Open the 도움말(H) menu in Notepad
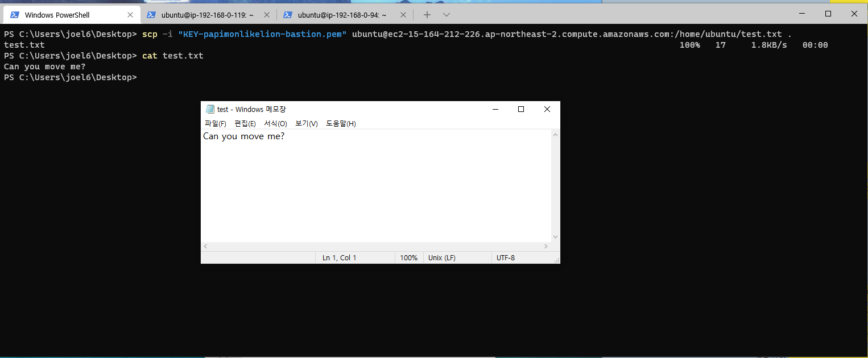This screenshot has width=868, height=358. click(341, 124)
